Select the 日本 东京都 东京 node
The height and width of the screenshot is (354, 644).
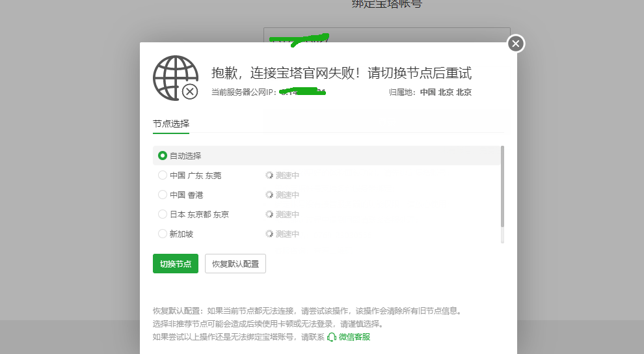pyautogui.click(x=163, y=214)
